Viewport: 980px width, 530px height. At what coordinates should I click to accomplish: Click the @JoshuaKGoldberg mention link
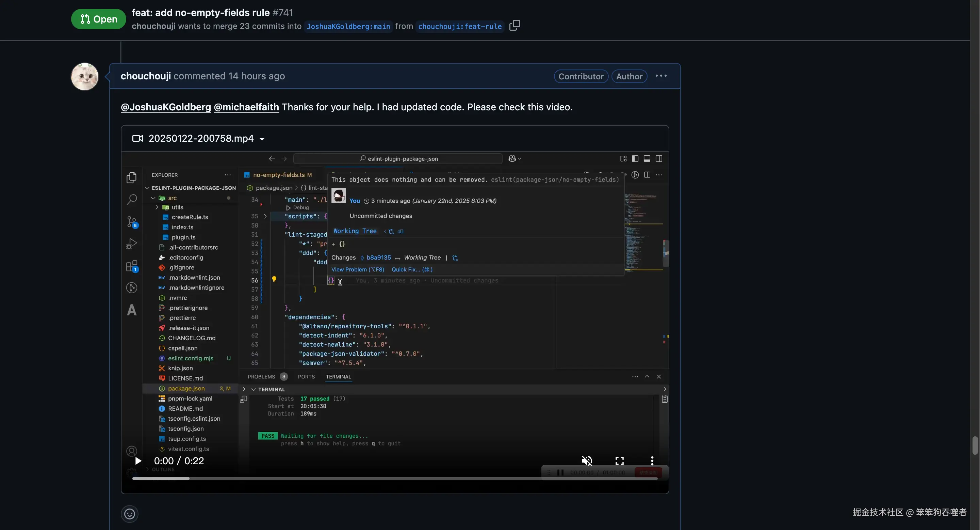165,107
